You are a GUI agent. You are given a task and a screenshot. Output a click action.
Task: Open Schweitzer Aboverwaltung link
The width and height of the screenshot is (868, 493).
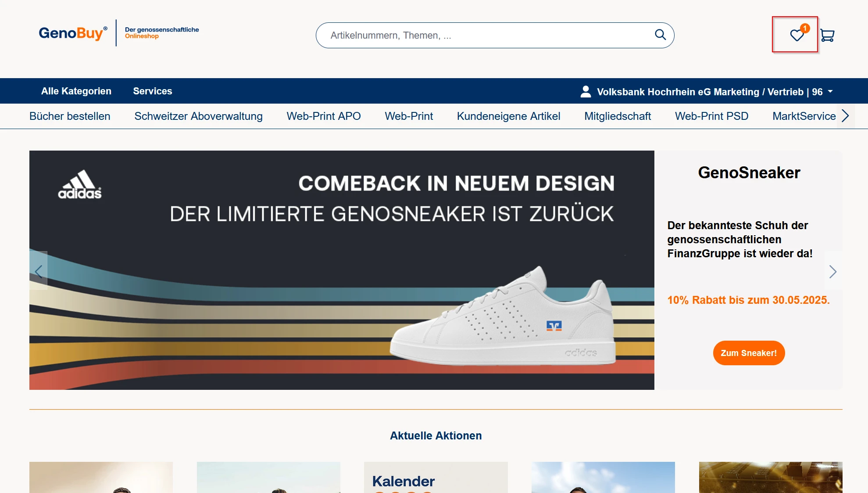198,116
